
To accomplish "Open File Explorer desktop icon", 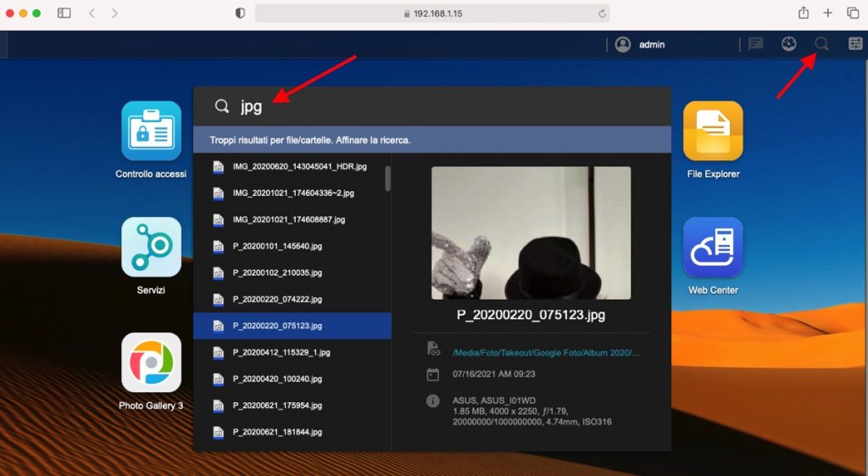I will point(713,132).
